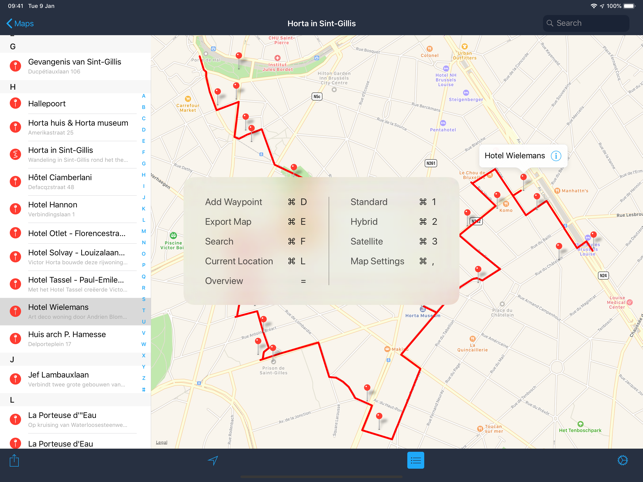The width and height of the screenshot is (643, 482).
Task: Go back to Maps
Action: pos(20,23)
